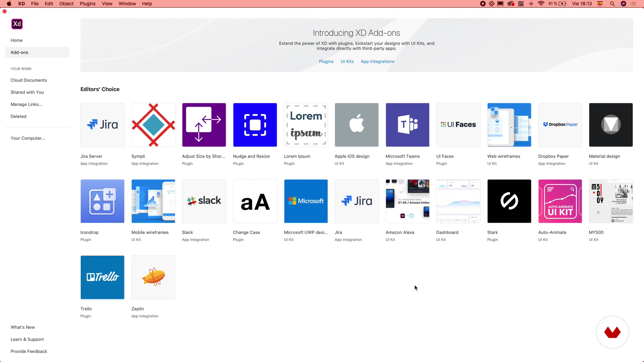The image size is (644, 362).
Task: Click the Stark title text
Action: [492, 232]
